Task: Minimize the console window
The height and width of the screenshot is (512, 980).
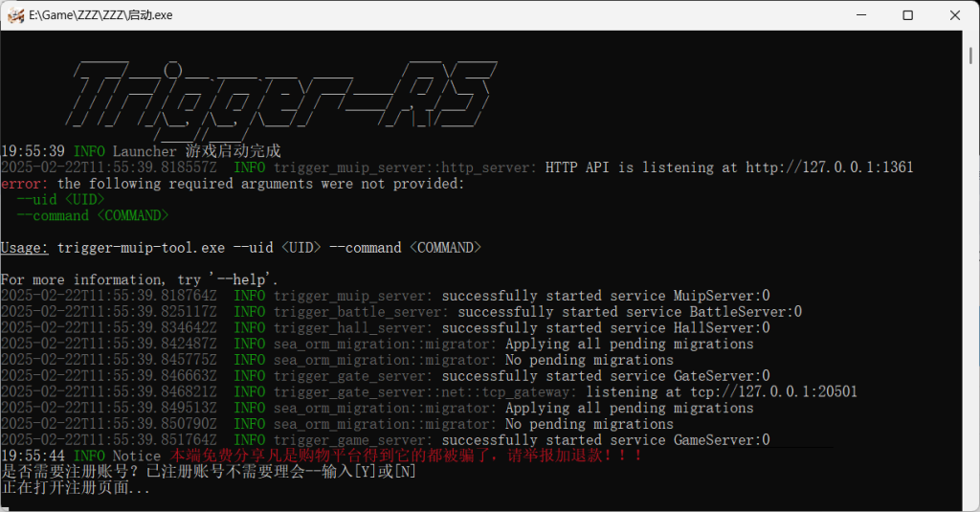Action: click(861, 15)
